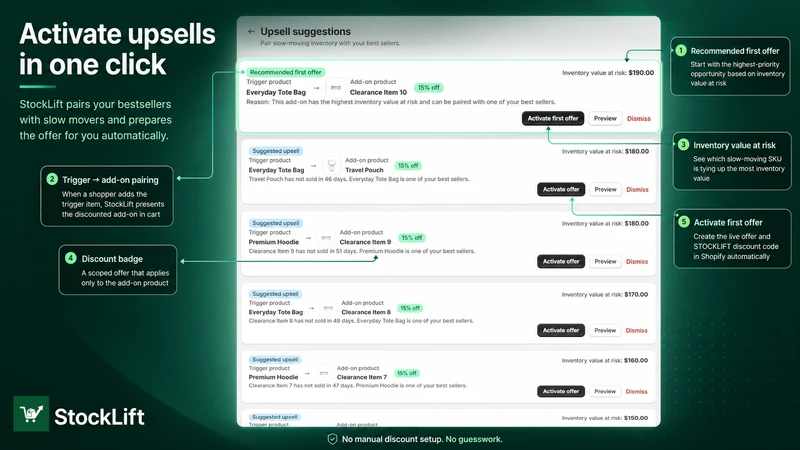Click the StockLift cart logo icon
Screen dimensions: 800x450
point(31,414)
